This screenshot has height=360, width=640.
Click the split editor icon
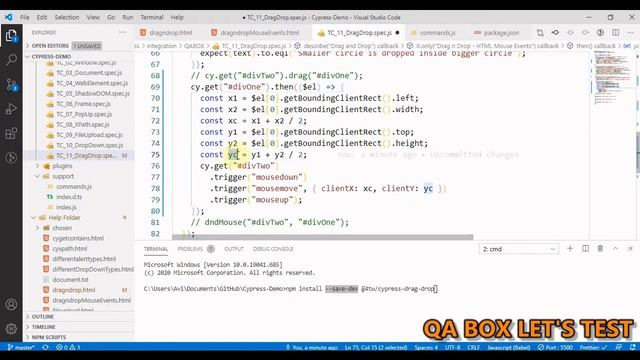tap(616, 33)
